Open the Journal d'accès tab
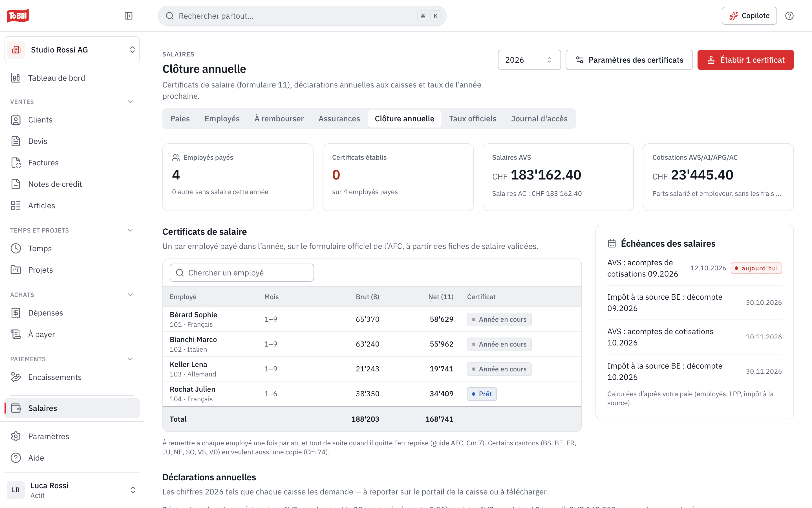Screen dimensions: 812x508 (539, 119)
